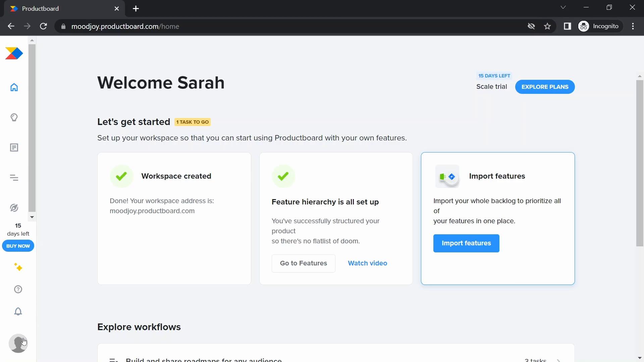Click Import features button
The image size is (644, 362).
(466, 243)
